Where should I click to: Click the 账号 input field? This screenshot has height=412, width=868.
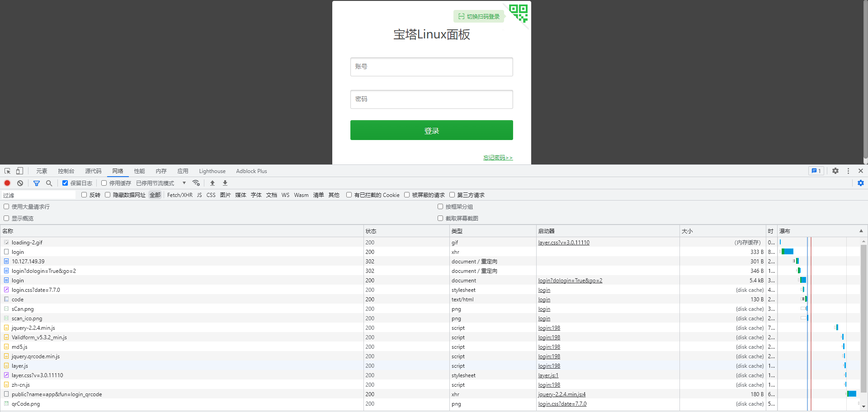(x=431, y=67)
